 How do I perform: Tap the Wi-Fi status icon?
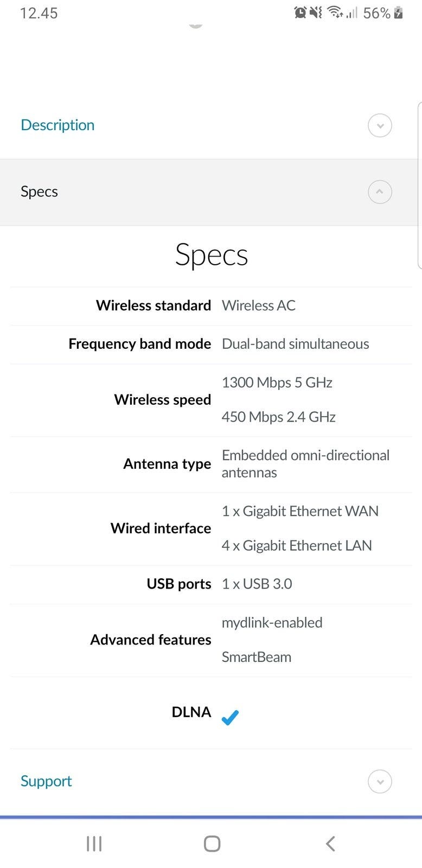tap(335, 12)
